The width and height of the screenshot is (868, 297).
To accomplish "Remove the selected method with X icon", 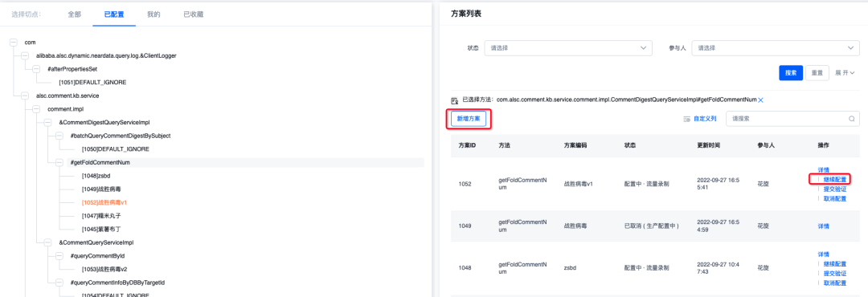I will click(760, 100).
